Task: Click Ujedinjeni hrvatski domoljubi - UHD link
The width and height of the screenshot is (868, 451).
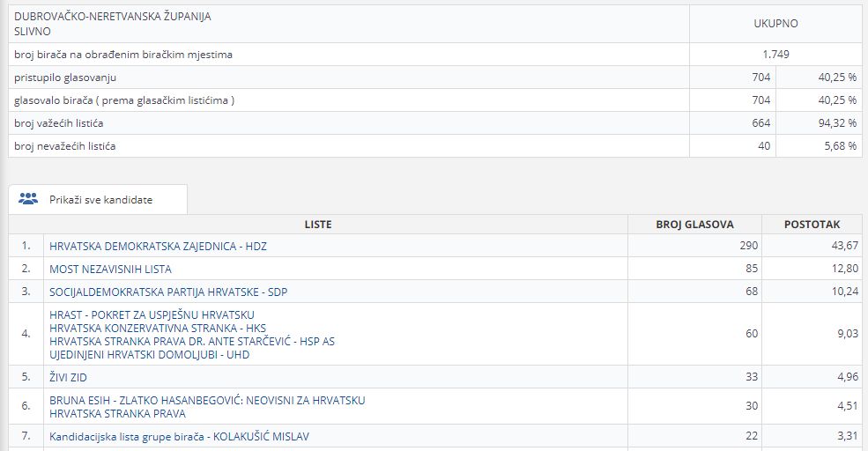Action: click(x=150, y=354)
